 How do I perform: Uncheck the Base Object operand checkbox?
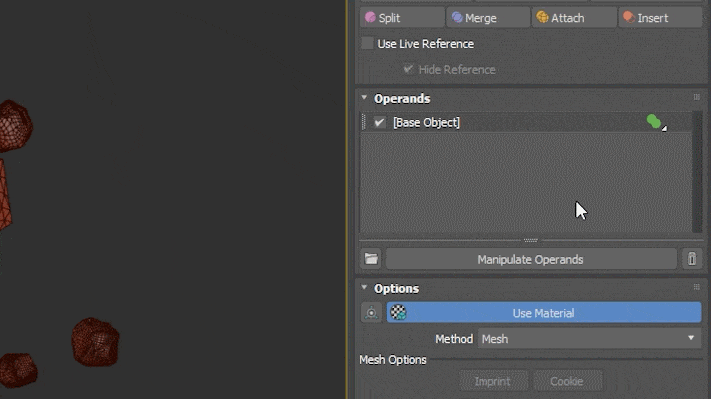(x=380, y=122)
